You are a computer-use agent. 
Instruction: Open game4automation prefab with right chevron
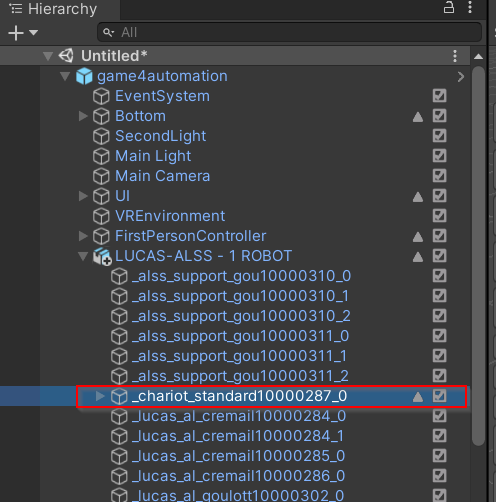[x=461, y=77]
